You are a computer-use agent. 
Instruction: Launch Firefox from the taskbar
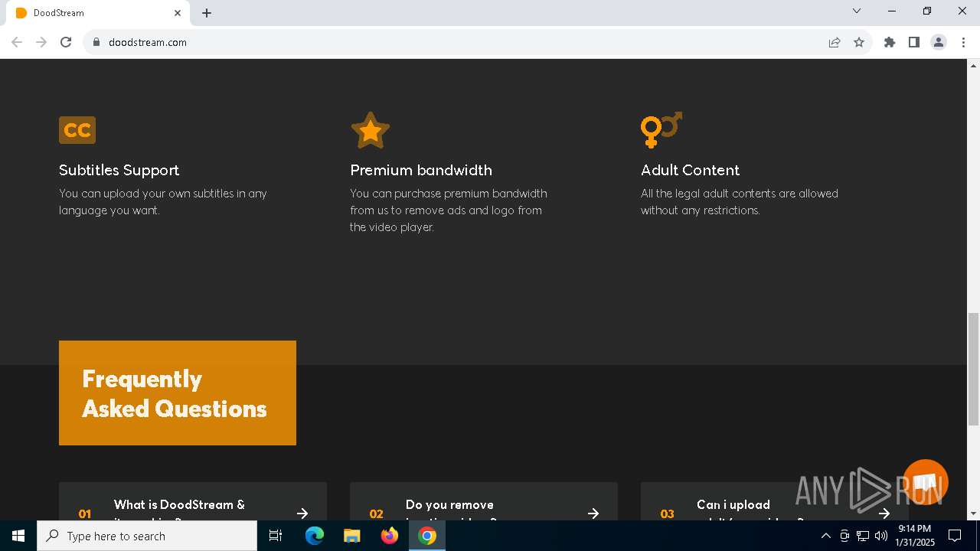coord(390,536)
